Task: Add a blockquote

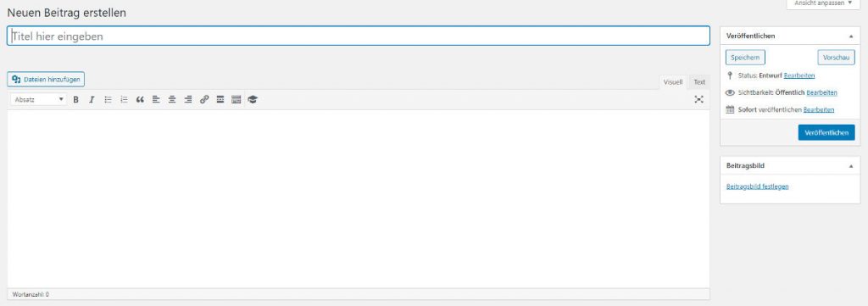Action: click(140, 100)
